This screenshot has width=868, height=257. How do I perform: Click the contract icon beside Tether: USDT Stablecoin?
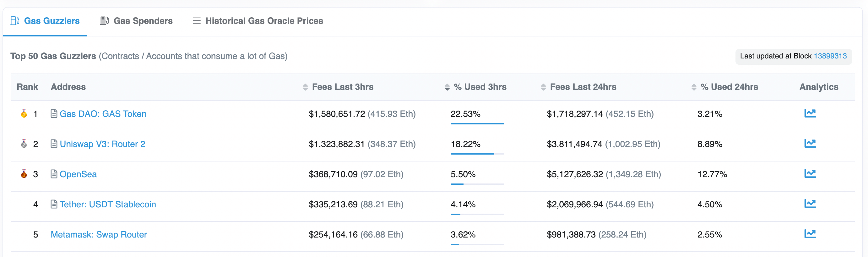54,204
